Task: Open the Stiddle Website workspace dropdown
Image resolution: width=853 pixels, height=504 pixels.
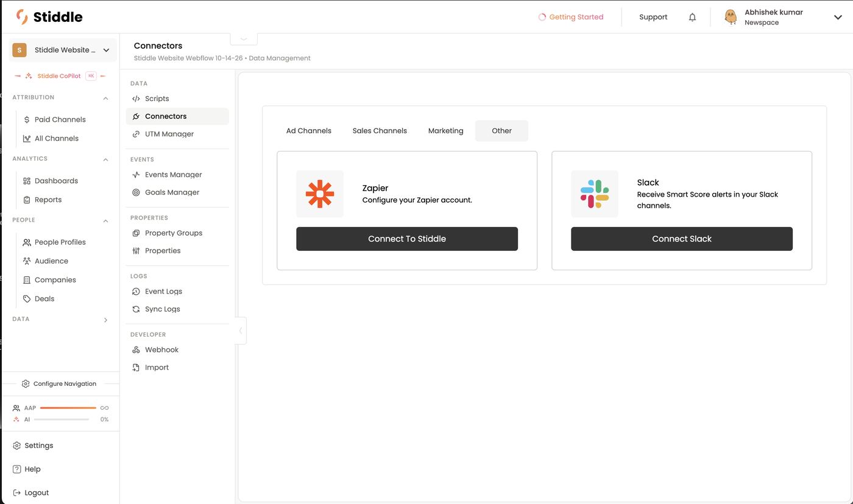Action: [x=63, y=50]
